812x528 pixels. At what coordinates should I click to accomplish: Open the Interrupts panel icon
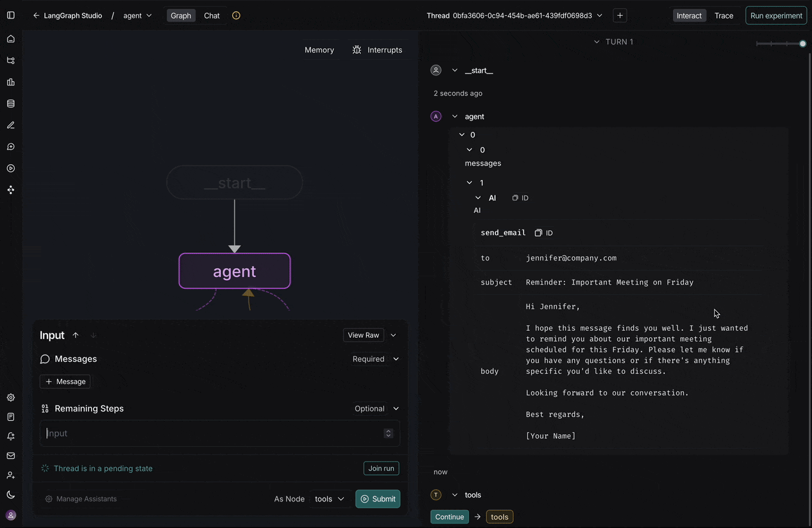357,49
